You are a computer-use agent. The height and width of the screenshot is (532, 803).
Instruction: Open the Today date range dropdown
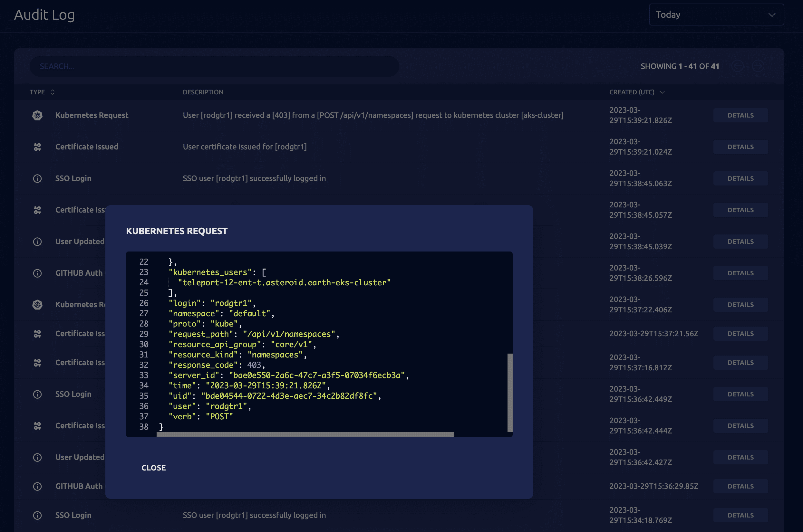click(716, 14)
